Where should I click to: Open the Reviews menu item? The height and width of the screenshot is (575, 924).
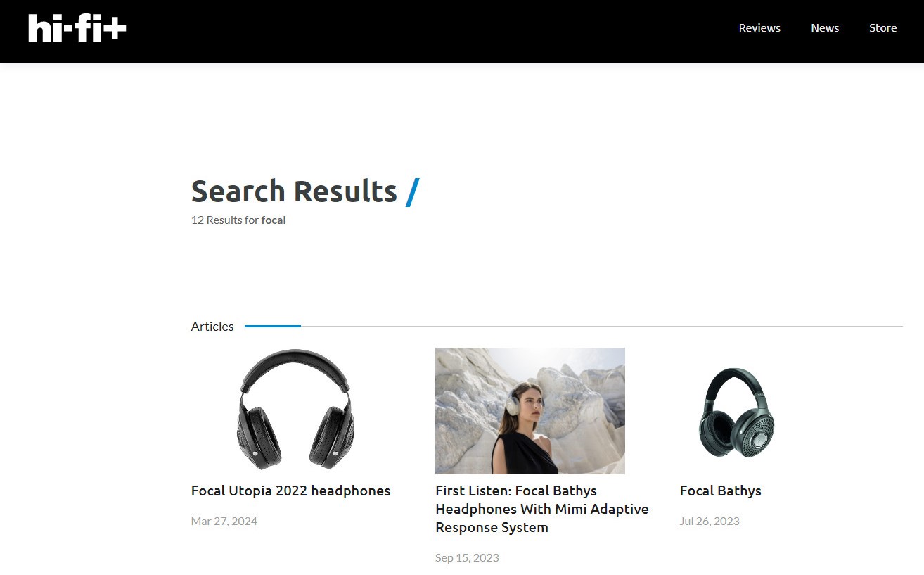click(x=759, y=28)
